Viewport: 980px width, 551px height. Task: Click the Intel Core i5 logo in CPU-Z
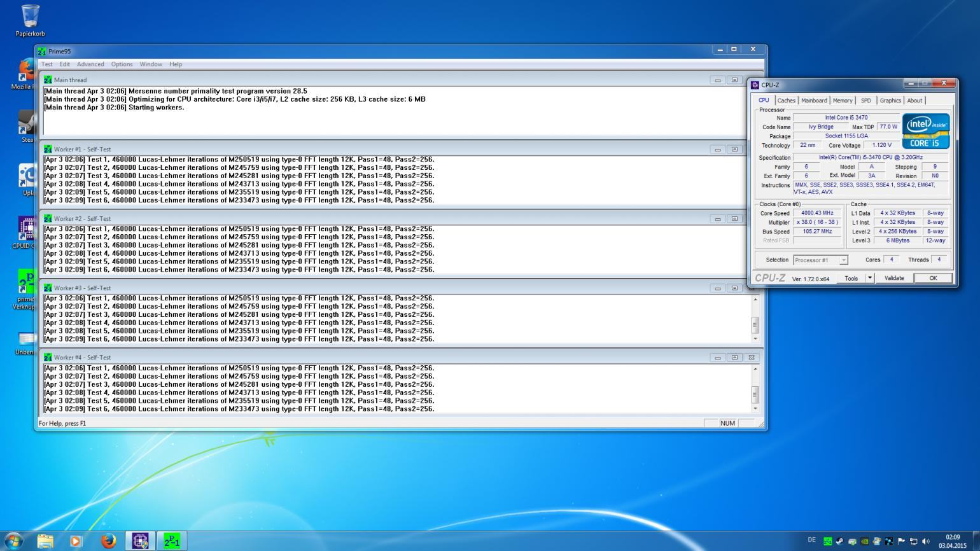point(926,131)
